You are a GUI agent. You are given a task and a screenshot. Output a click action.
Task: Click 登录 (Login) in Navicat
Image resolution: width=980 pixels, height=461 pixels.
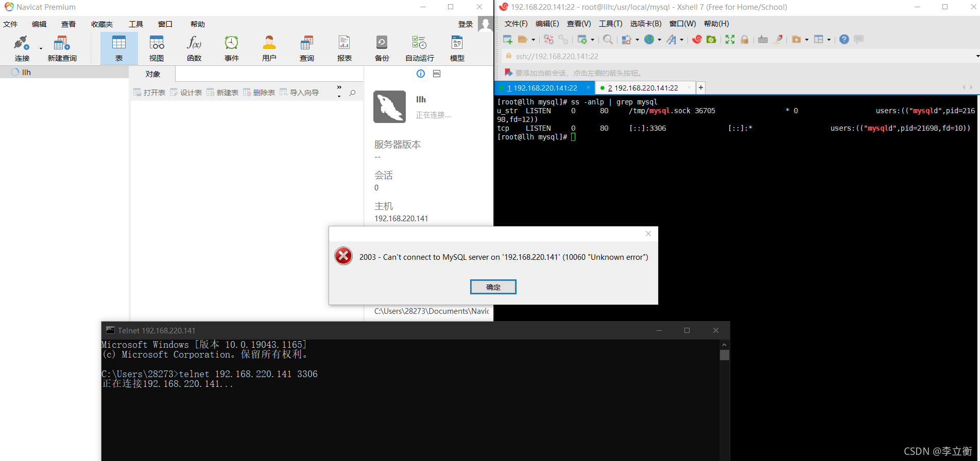(x=465, y=24)
